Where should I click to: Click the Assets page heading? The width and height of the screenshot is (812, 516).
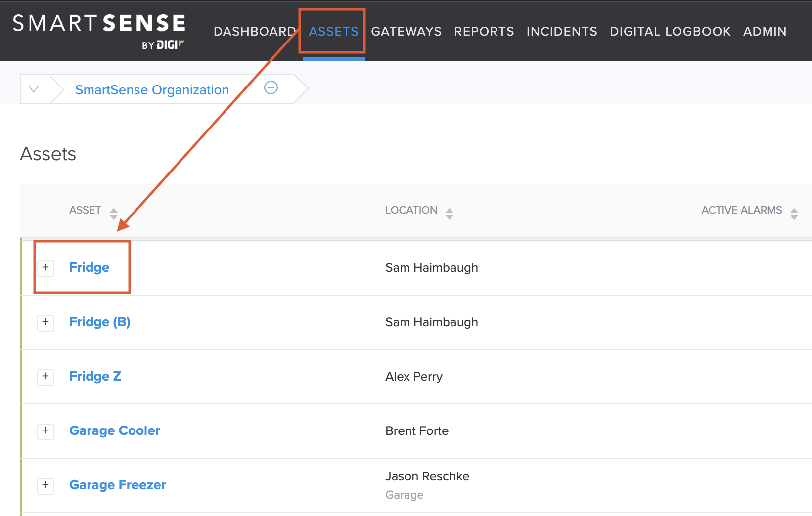(48, 154)
